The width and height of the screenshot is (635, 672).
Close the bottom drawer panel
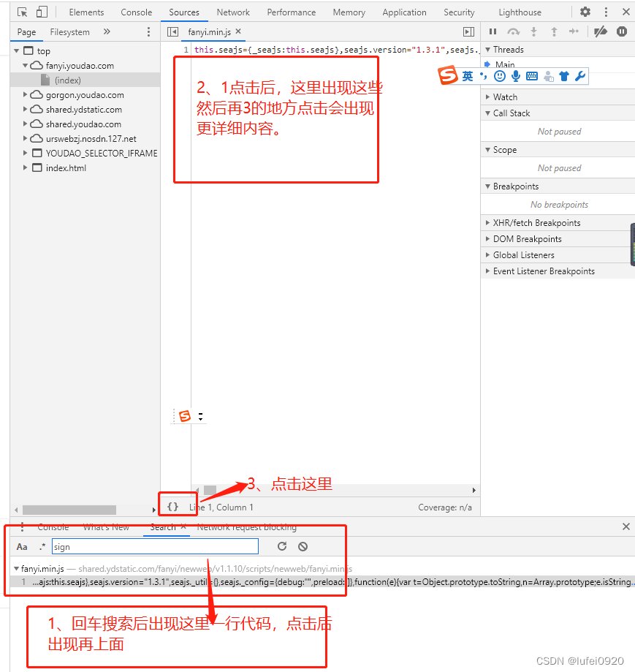[x=626, y=526]
